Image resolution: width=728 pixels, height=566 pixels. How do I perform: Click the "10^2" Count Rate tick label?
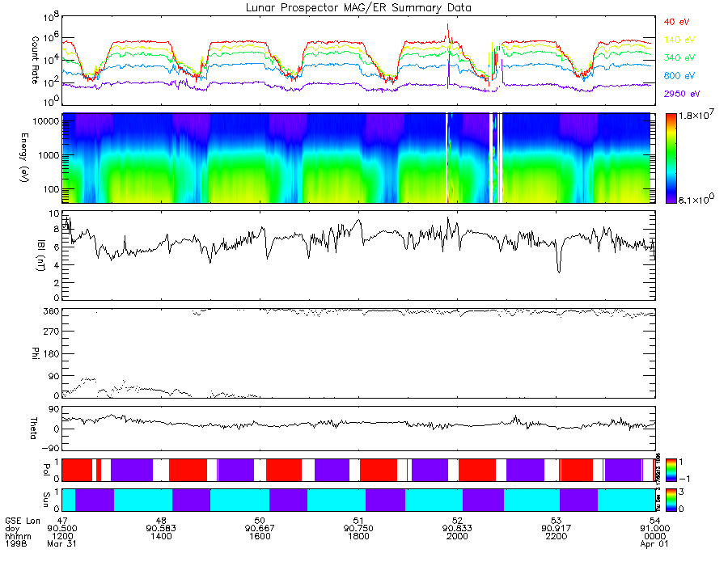click(51, 81)
